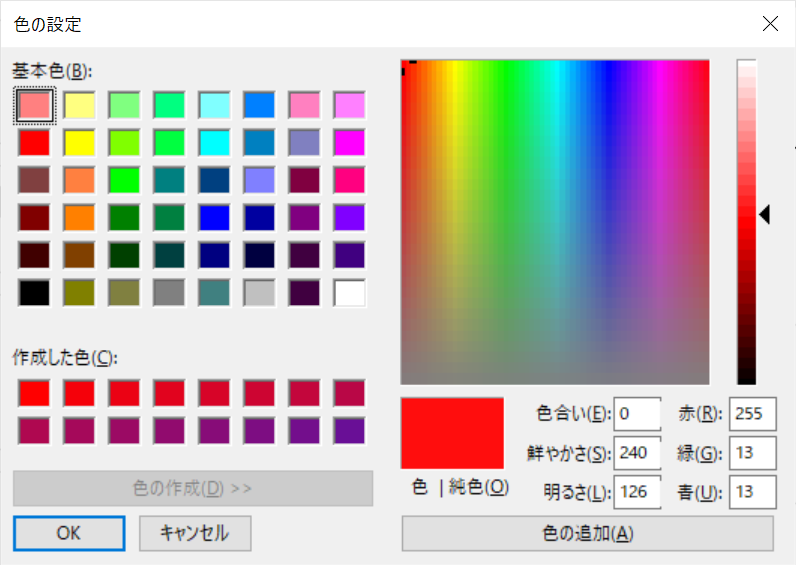Select the reddish-brown basic color swatch
The height and width of the screenshot is (565, 796).
pos(35,180)
